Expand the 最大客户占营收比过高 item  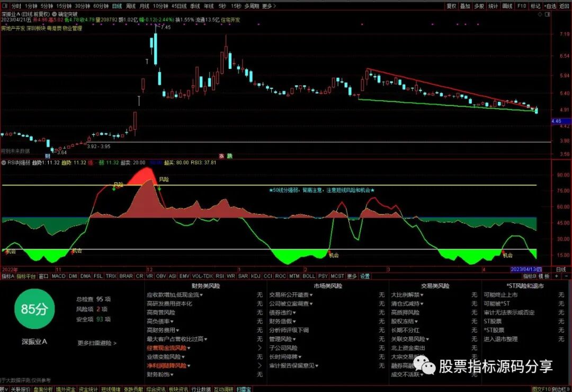pos(177,339)
